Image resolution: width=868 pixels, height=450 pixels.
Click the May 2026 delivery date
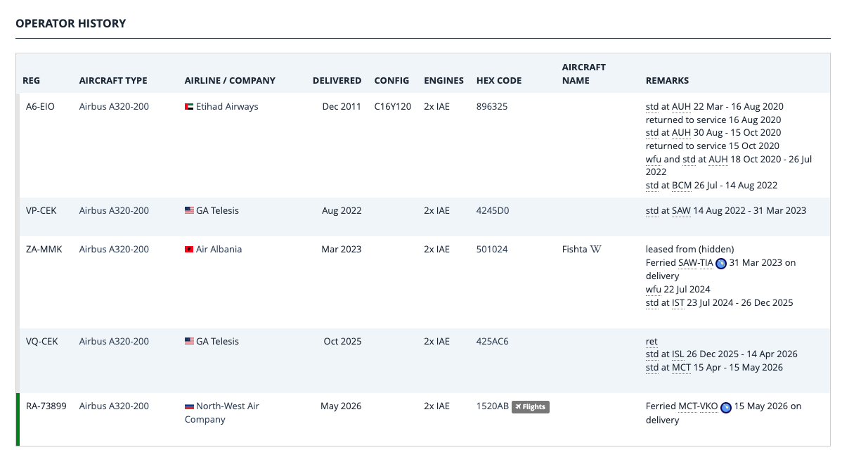(341, 406)
